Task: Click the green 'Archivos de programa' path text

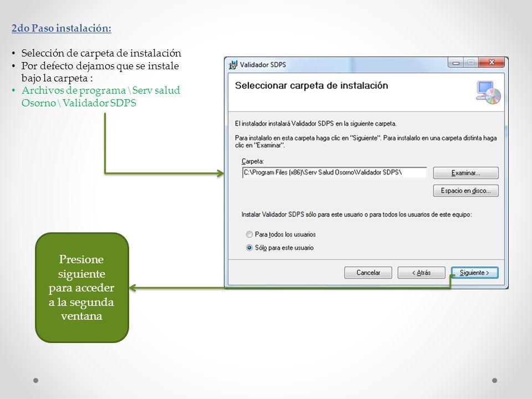Action: click(101, 96)
